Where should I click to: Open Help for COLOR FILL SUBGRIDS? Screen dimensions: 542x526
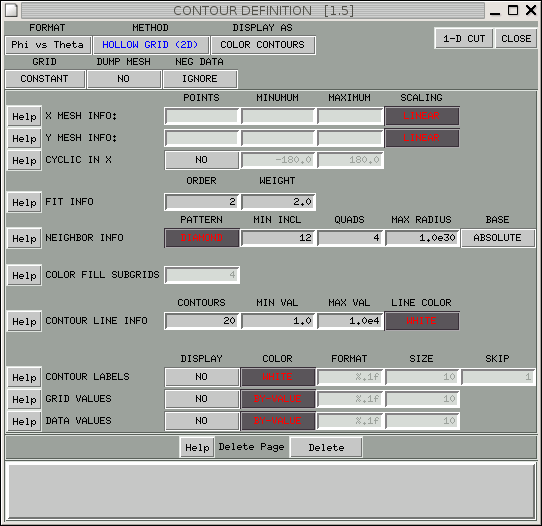click(x=25, y=275)
